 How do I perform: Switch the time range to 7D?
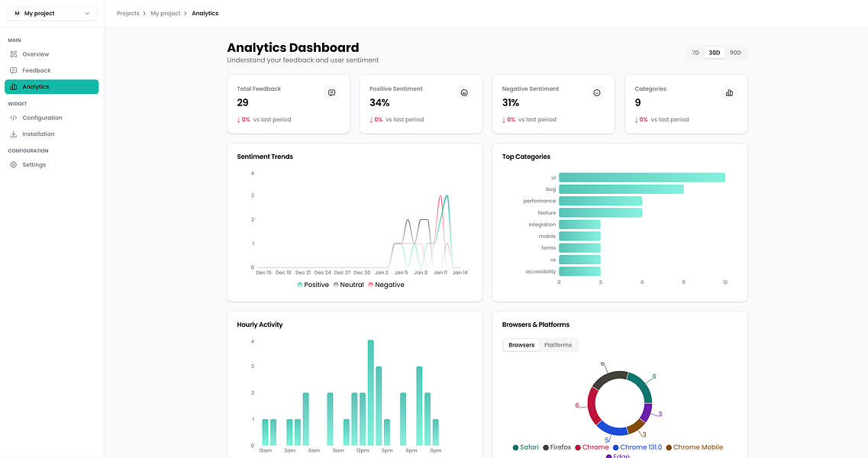(x=695, y=53)
